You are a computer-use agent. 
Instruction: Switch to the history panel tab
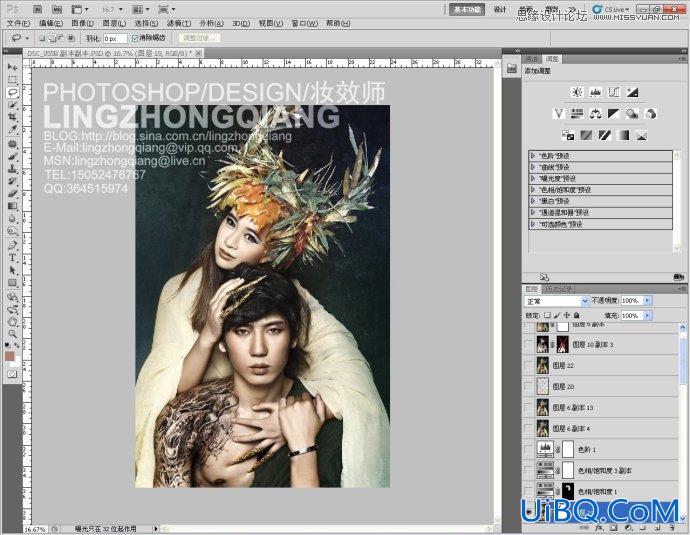pyautogui.click(x=559, y=289)
